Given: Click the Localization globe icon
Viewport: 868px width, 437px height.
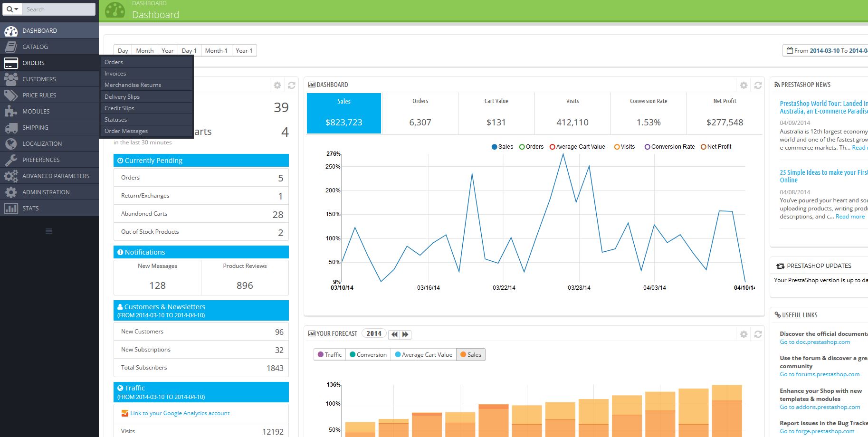Looking at the screenshot, I should click(10, 143).
